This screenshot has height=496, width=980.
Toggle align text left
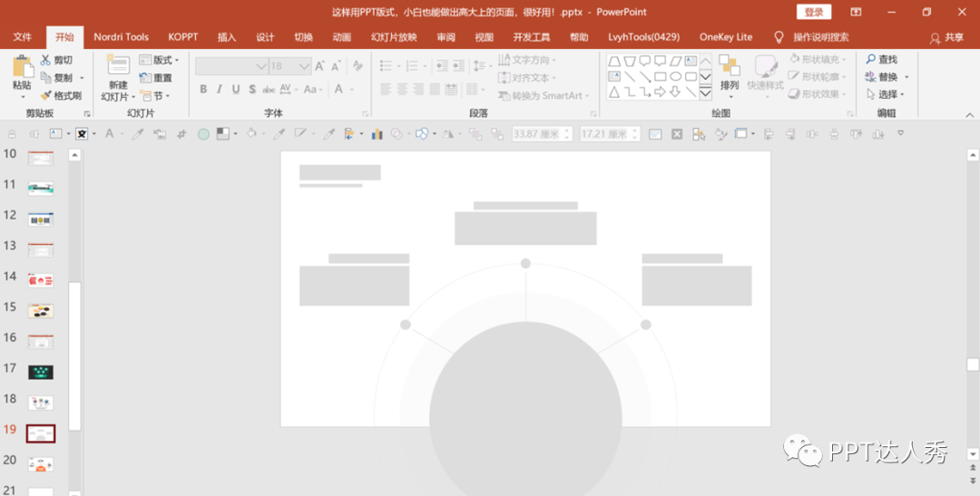pyautogui.click(x=386, y=90)
